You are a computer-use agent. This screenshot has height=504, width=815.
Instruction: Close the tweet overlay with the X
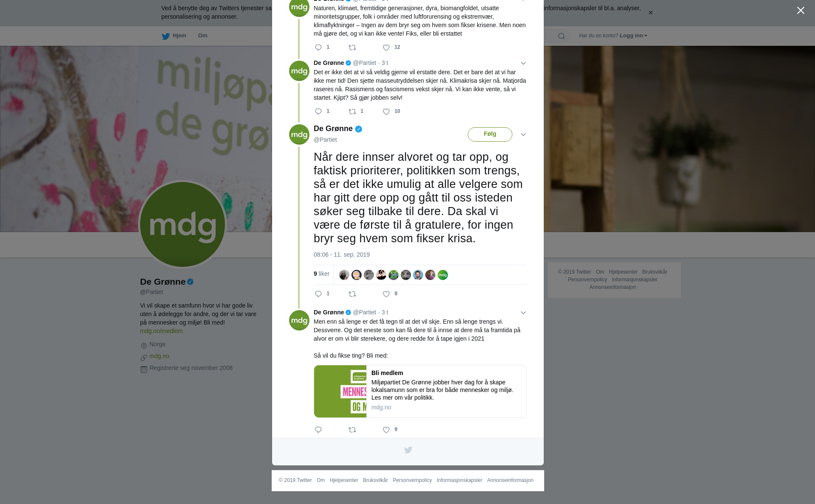(x=801, y=11)
